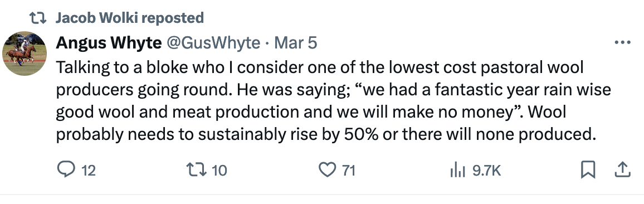Click the opening line about lowest cost wool producers

pyautogui.click(x=320, y=67)
